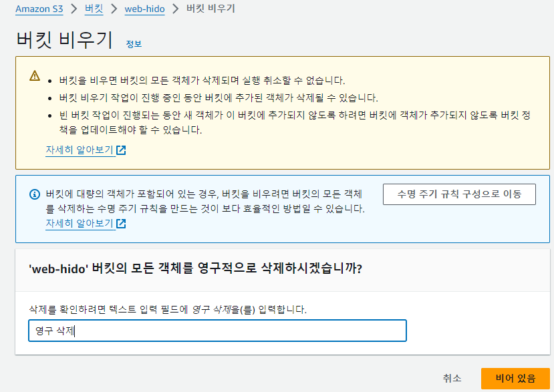The image size is (554, 392).
Task: Click the 버킷 비우기 breadcrumb text
Action: (211, 9)
